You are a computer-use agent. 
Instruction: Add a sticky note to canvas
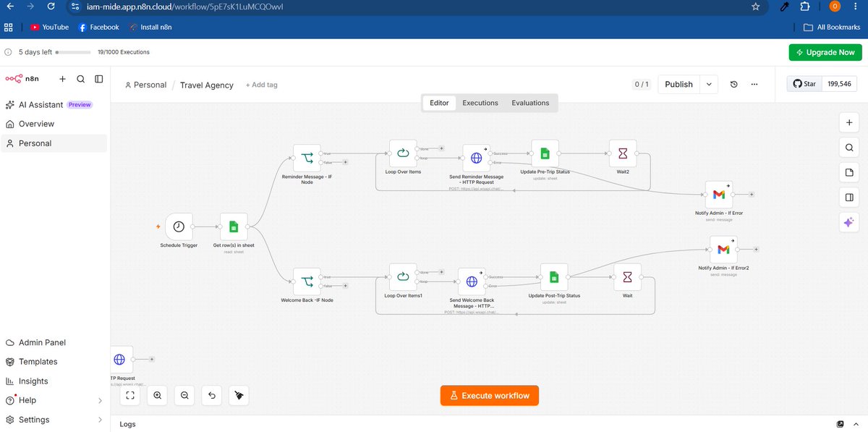pyautogui.click(x=849, y=172)
